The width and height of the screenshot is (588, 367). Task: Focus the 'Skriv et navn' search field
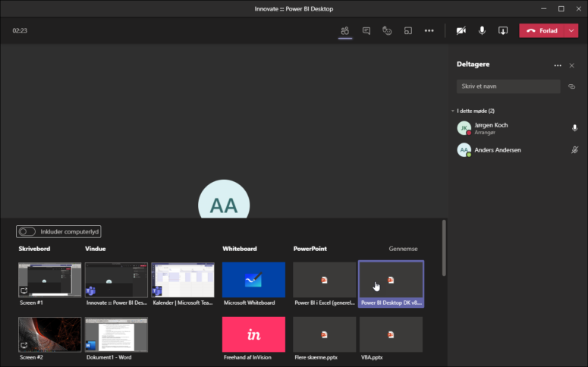[508, 86]
